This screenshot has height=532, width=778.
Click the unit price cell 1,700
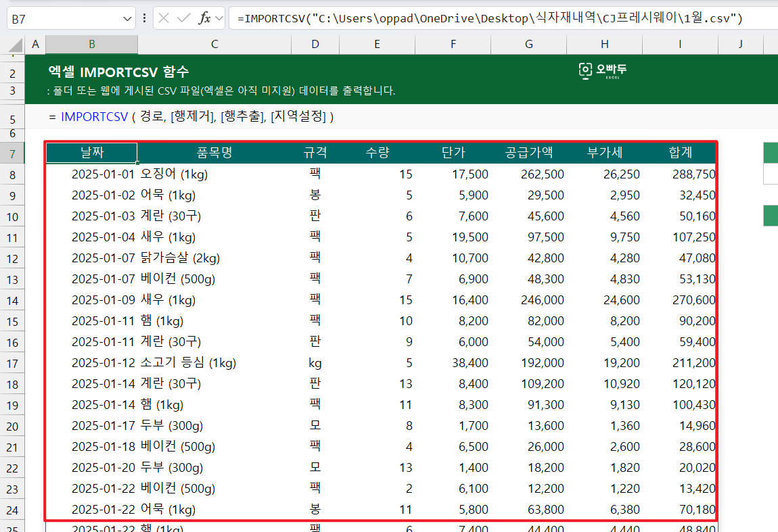point(453,426)
